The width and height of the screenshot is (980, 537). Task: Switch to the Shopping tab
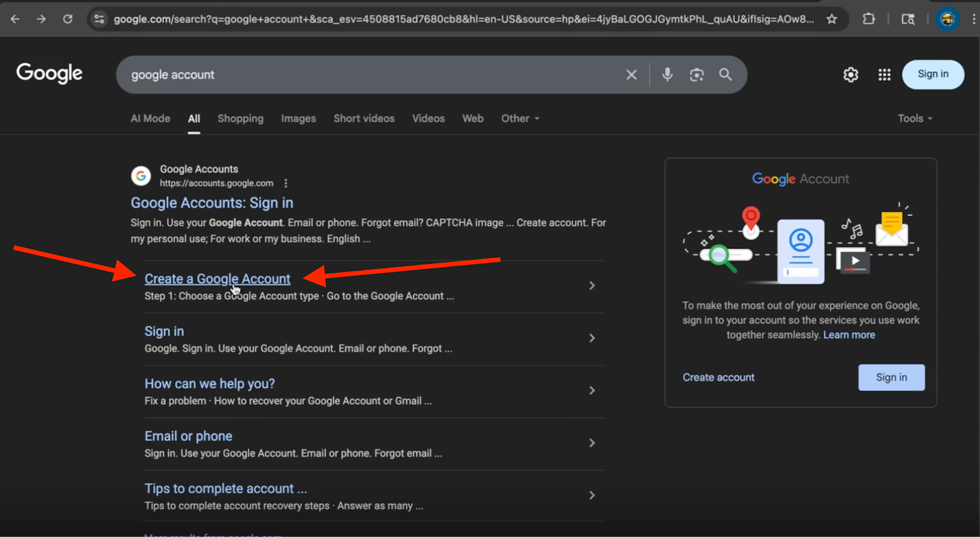click(240, 118)
